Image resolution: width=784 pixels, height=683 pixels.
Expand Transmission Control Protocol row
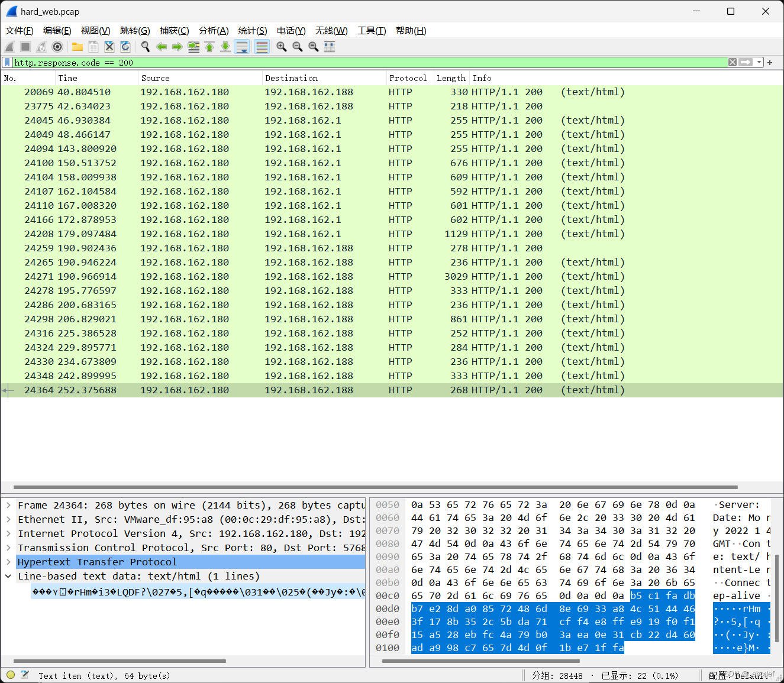point(8,548)
